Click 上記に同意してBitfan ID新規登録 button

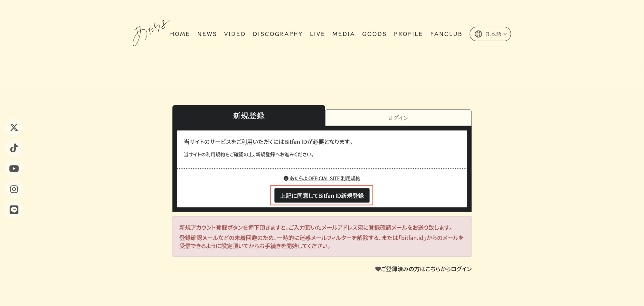coord(322,196)
